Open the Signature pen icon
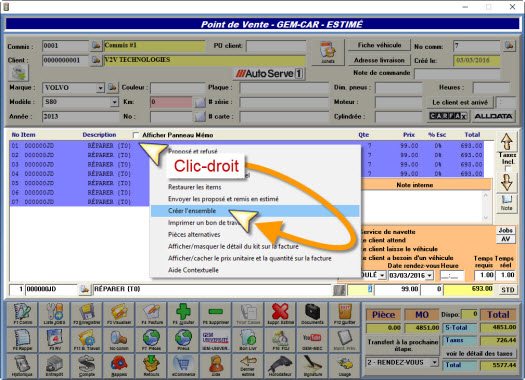 [312, 366]
